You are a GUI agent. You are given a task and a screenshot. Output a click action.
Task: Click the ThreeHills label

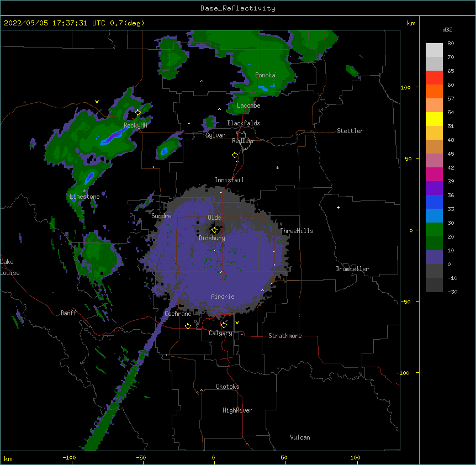pyautogui.click(x=297, y=231)
